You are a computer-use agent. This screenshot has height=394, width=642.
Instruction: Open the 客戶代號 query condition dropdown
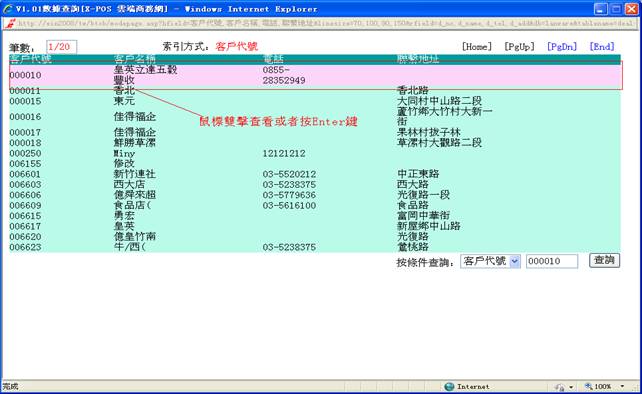tap(490, 261)
